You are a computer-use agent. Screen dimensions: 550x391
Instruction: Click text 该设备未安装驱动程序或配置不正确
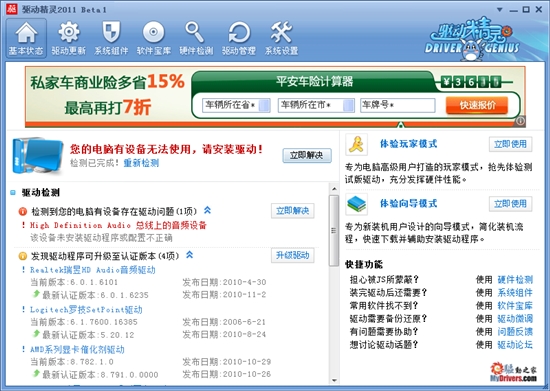point(101,238)
